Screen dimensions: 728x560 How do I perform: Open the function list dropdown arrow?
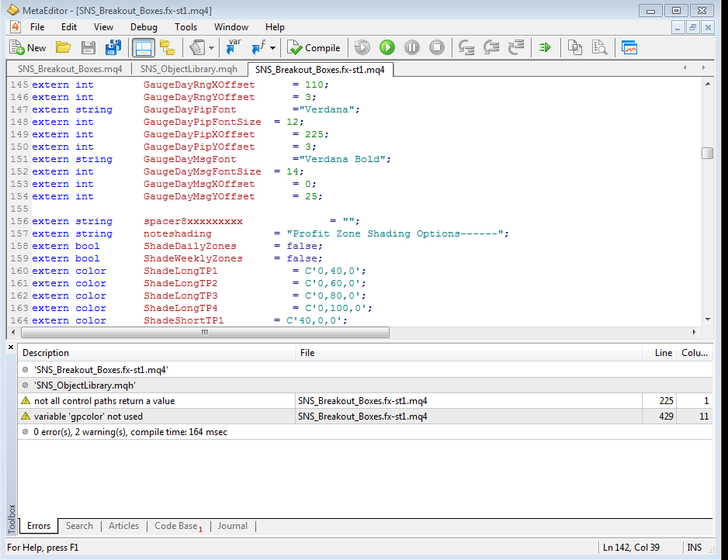click(272, 48)
